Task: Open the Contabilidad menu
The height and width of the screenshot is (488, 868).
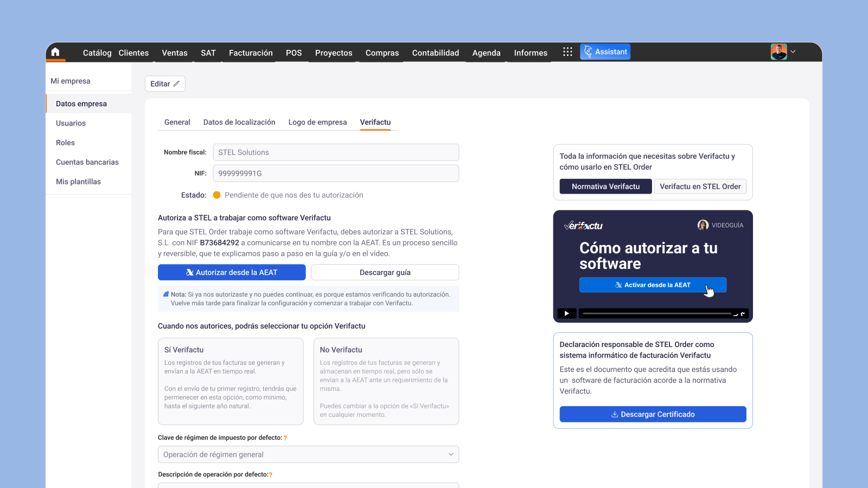Action: tap(436, 53)
